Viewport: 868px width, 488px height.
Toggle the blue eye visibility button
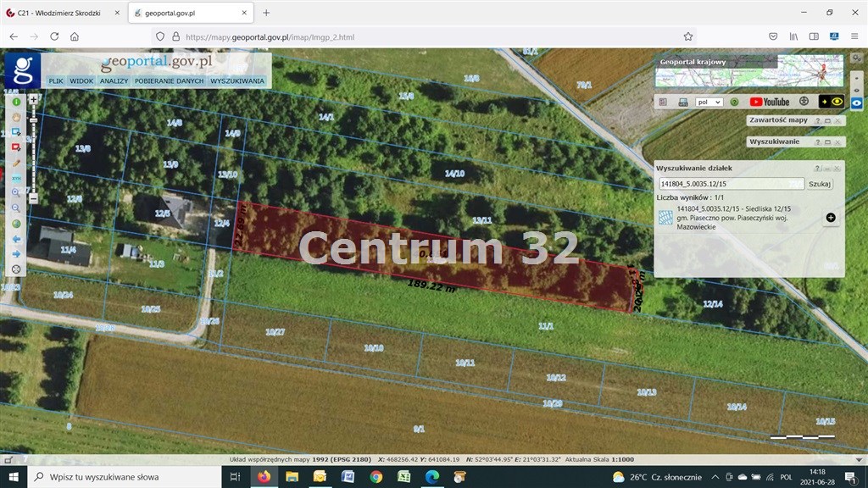(857, 102)
